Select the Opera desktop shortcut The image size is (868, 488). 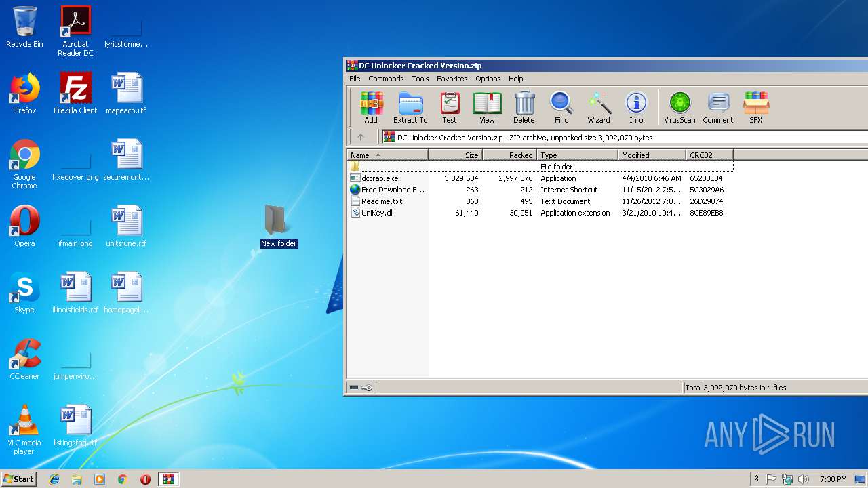(x=24, y=226)
